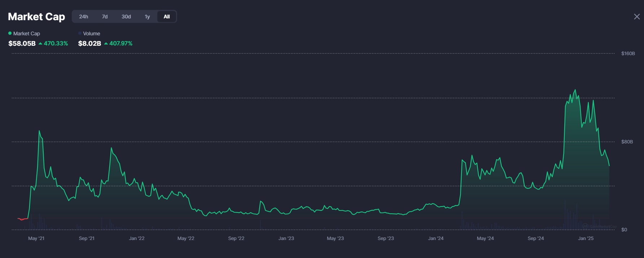644x258 pixels.
Task: Click the May '24 date label
Action: click(485, 238)
